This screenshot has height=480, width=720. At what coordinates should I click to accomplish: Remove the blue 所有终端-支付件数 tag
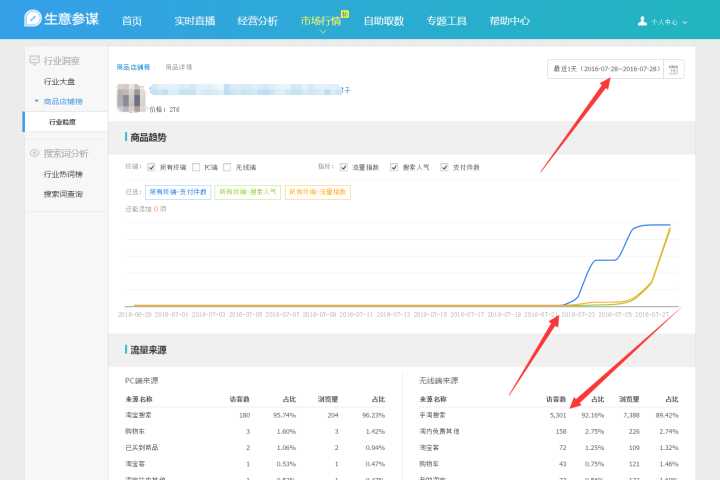166,191
